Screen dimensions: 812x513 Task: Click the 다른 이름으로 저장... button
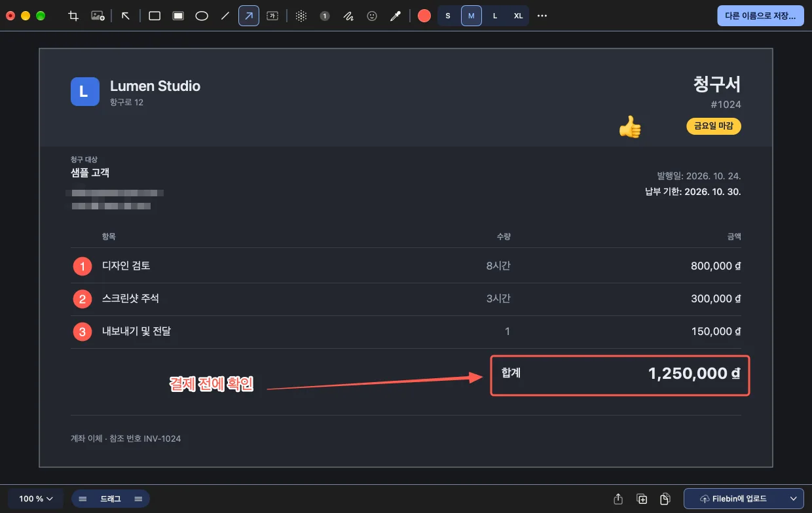click(x=761, y=16)
